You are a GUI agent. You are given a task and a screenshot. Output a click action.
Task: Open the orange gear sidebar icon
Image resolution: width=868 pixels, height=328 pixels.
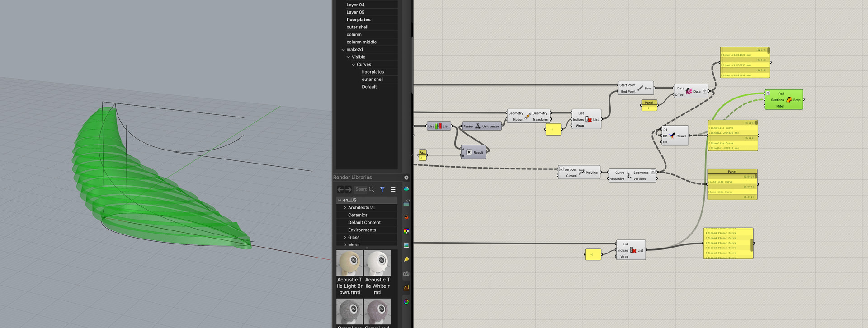(x=406, y=217)
